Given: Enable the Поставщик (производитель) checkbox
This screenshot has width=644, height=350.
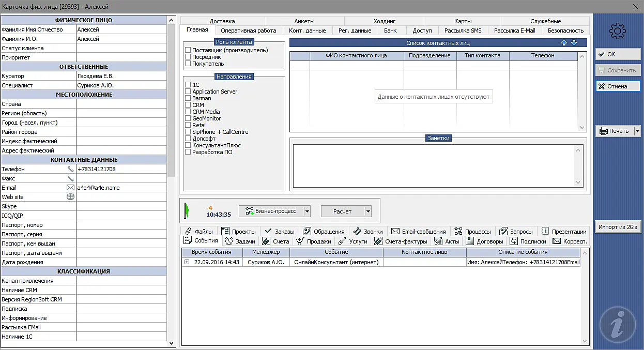Looking at the screenshot, I should coord(188,50).
